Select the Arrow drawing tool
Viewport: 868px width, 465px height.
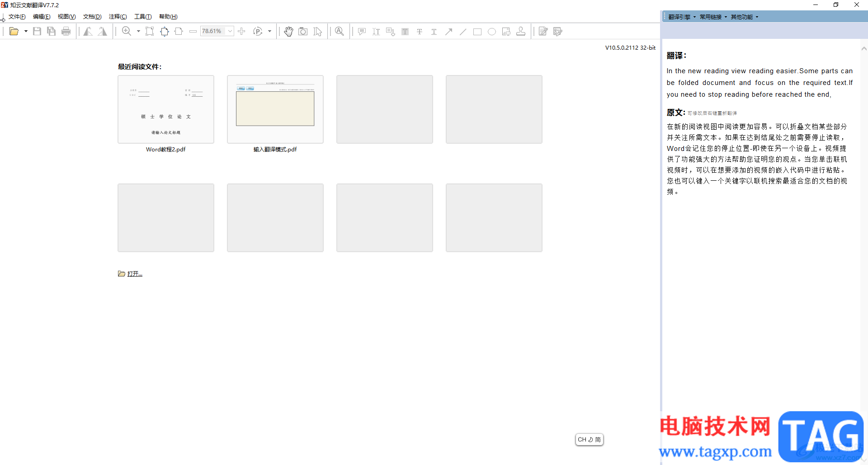tap(448, 31)
